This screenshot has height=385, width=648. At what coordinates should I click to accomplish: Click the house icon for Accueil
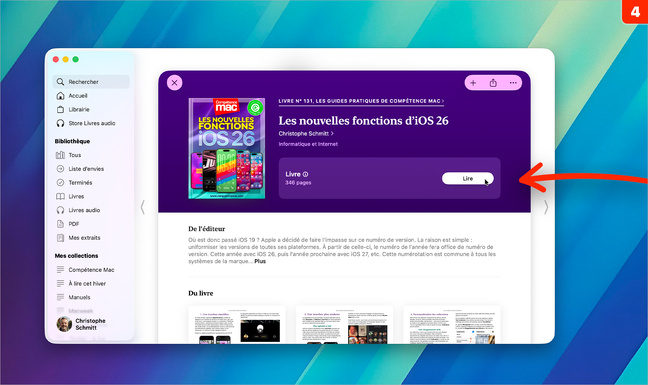[x=60, y=96]
